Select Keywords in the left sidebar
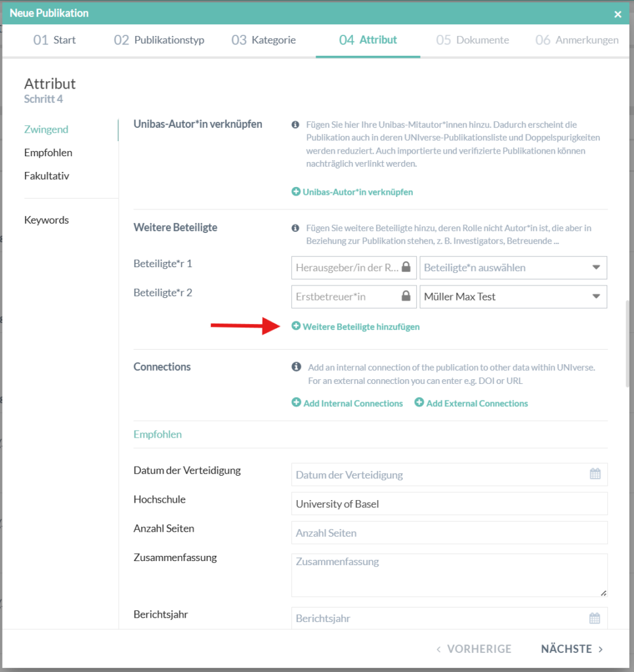Viewport: 634px width, 672px height. tap(47, 220)
